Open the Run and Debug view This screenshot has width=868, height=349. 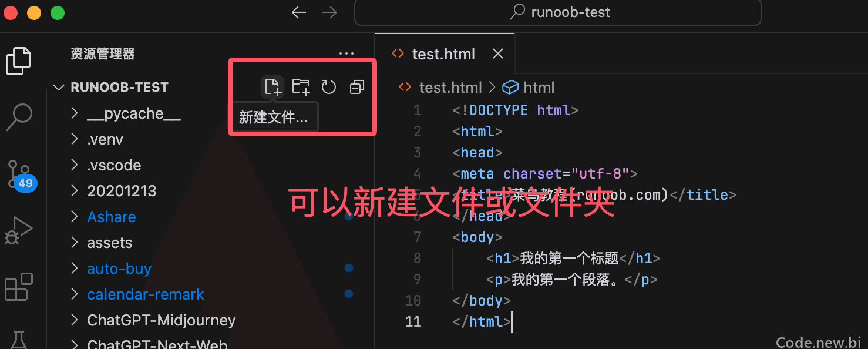[x=18, y=230]
